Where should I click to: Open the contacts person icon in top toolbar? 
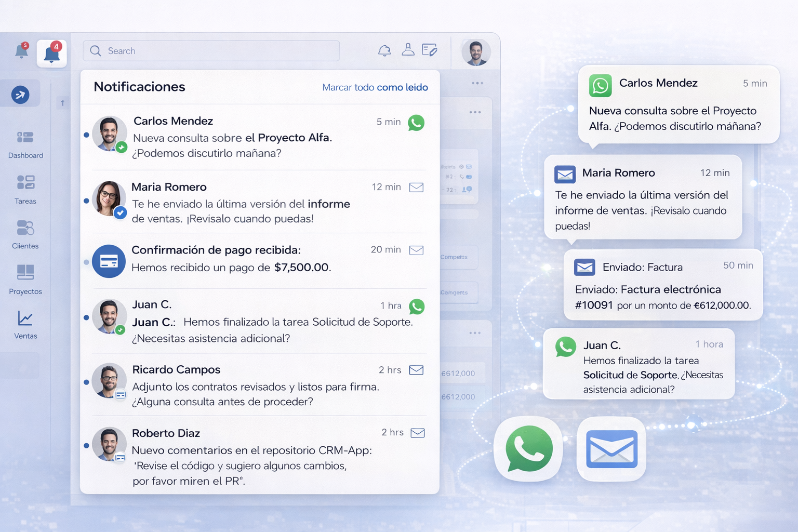pyautogui.click(x=408, y=50)
